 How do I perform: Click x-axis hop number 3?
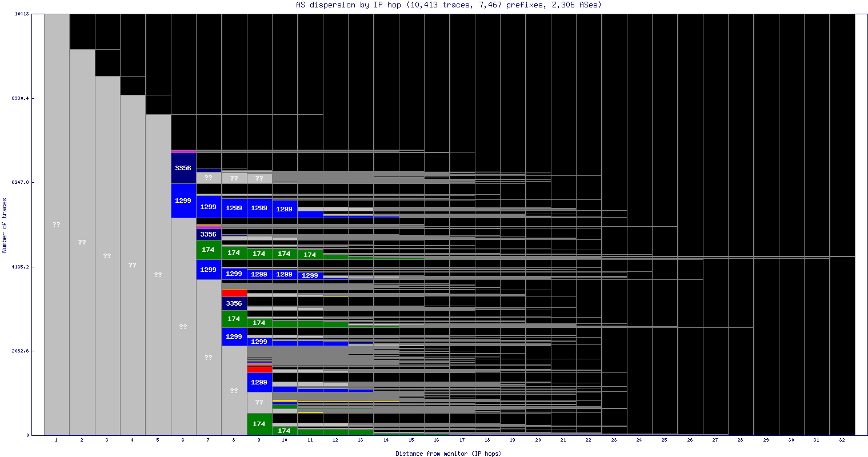(x=107, y=440)
